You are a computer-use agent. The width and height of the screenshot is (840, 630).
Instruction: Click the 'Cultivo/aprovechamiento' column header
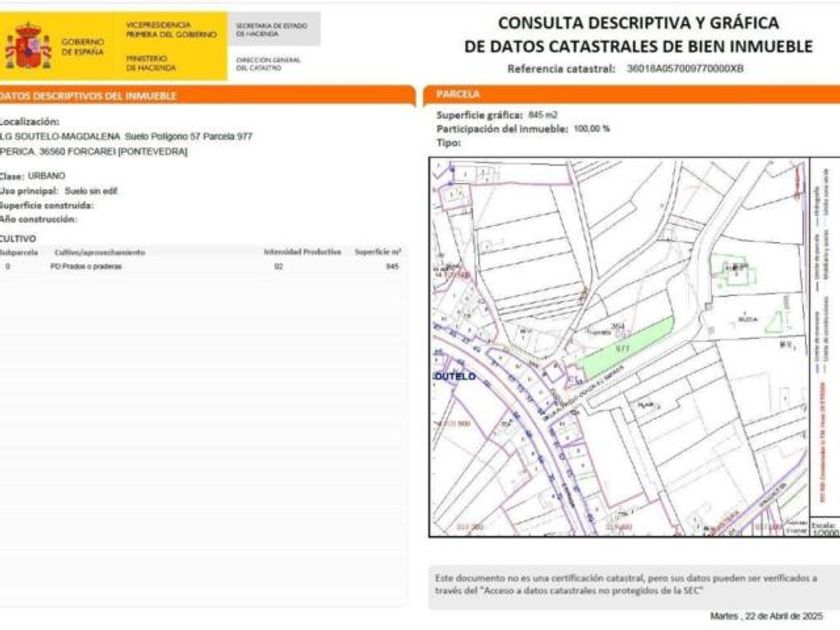pos(100,252)
